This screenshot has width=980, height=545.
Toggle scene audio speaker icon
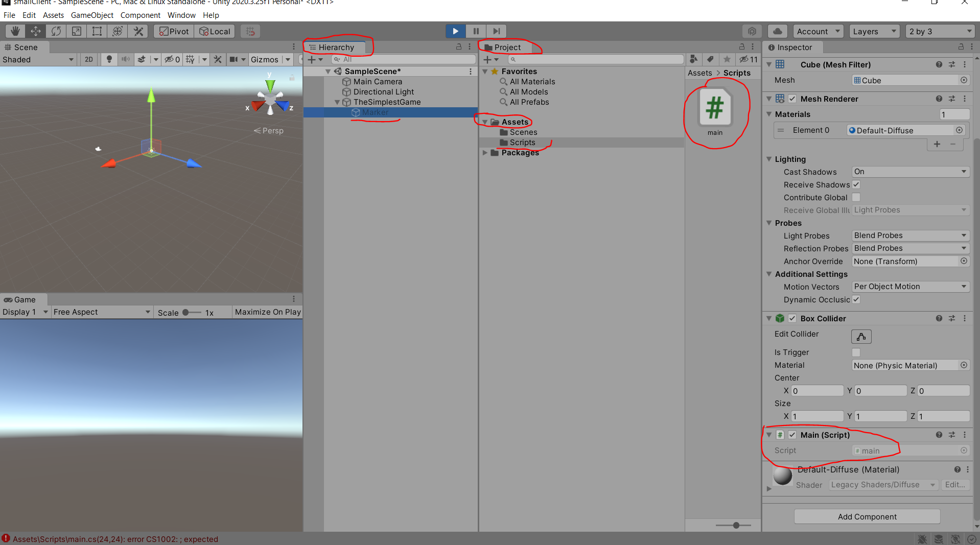[x=125, y=59]
